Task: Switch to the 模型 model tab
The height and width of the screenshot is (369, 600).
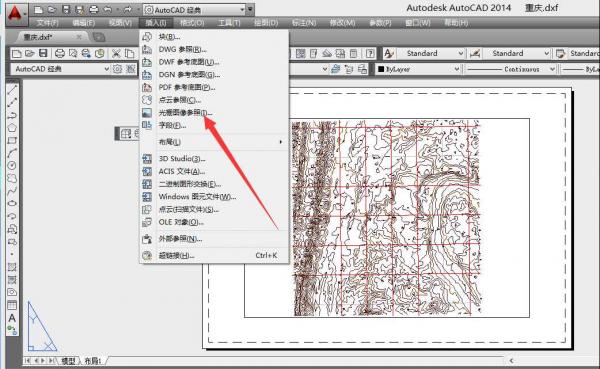Action: tap(68, 361)
